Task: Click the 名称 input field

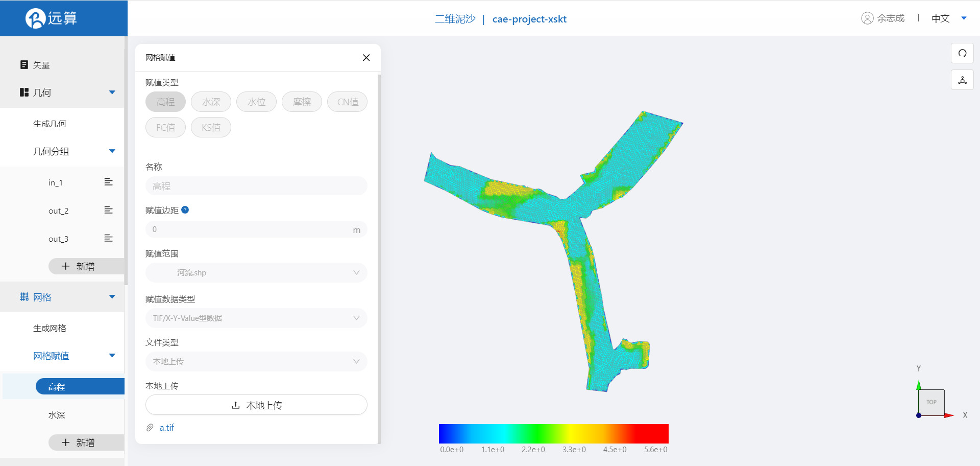Action: click(x=256, y=186)
